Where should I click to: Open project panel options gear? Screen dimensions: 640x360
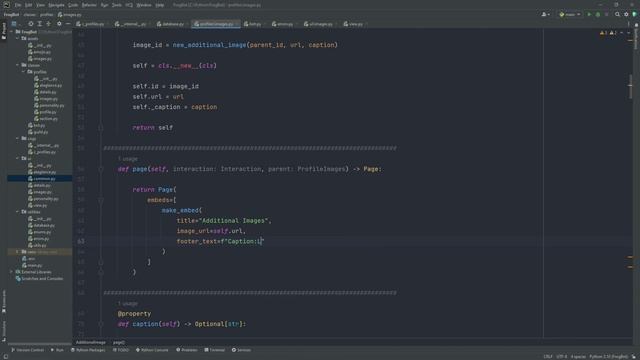point(59,24)
